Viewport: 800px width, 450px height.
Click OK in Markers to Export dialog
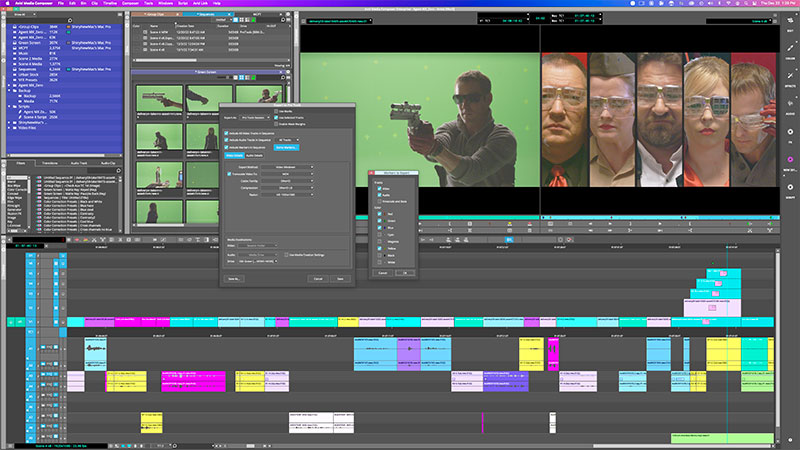(406, 273)
